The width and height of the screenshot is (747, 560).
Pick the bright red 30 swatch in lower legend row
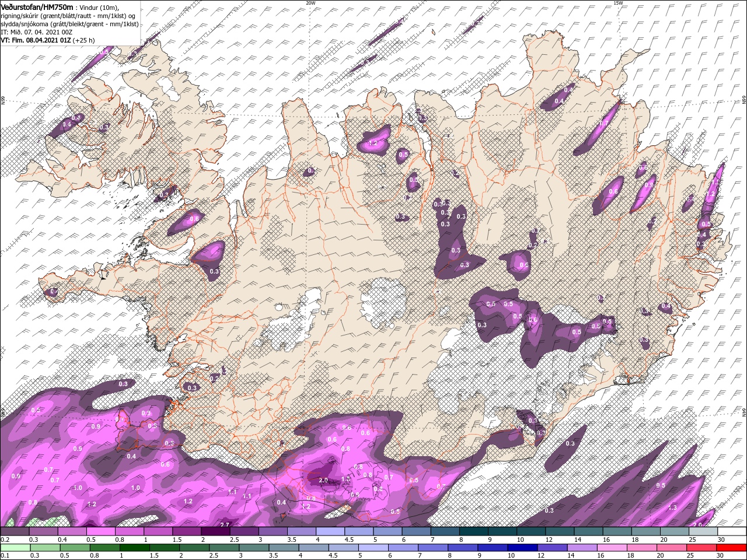click(732, 548)
